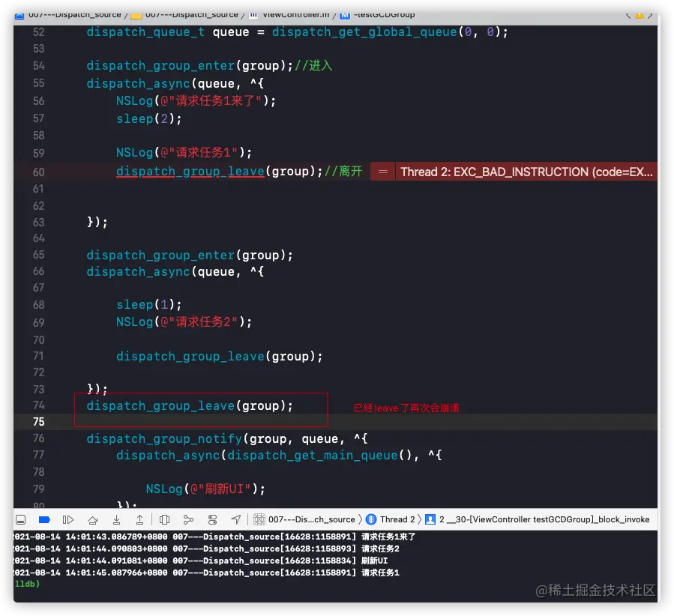Open the debug view hierarchy icon

164,520
